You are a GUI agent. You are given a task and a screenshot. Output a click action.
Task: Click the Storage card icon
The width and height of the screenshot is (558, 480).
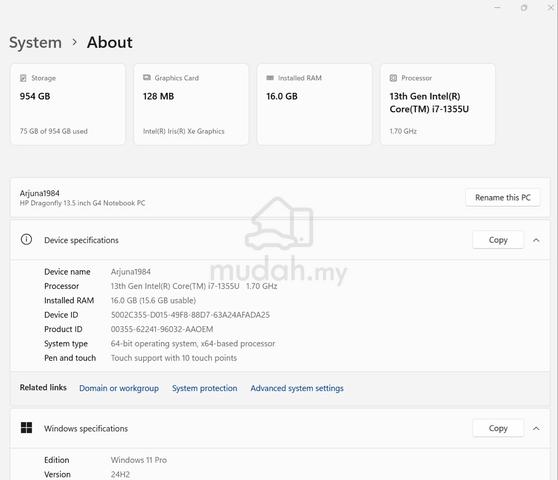(23, 78)
